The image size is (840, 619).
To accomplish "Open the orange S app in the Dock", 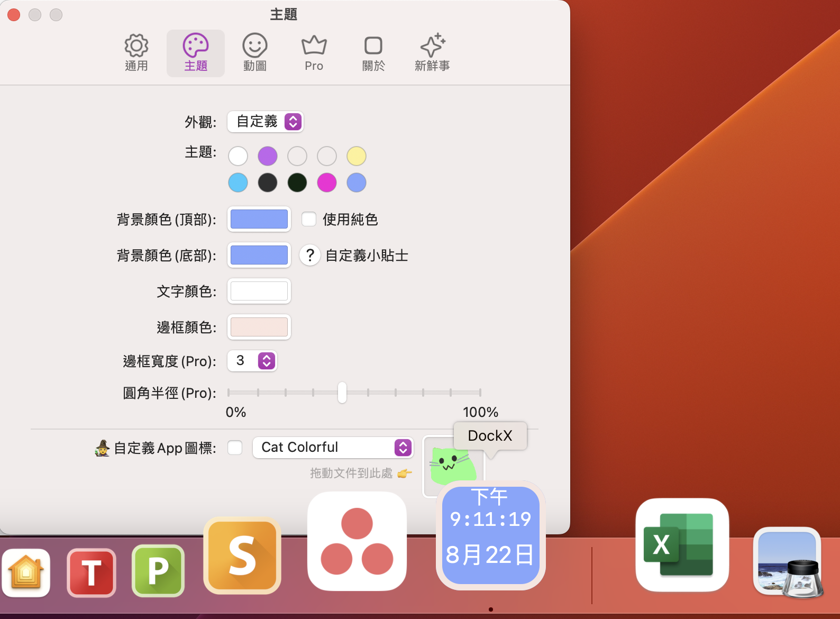I will pyautogui.click(x=242, y=556).
